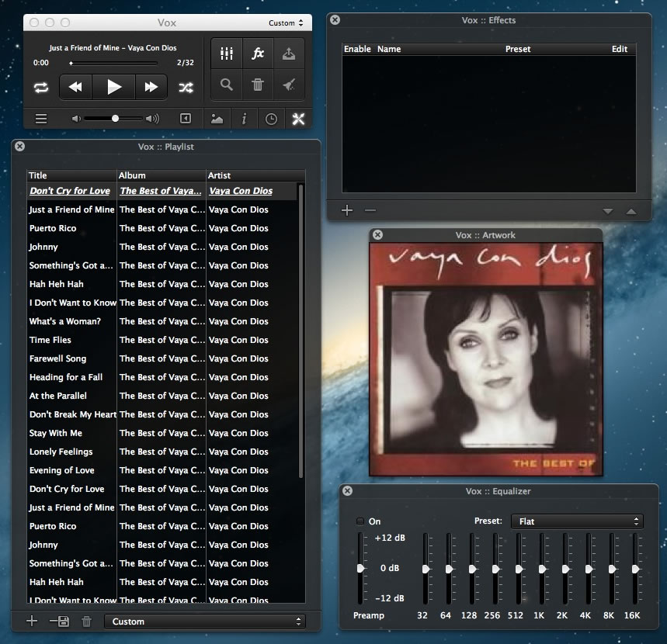This screenshot has width=667, height=644.
Task: Show the artwork panel via picture icon
Action: click(x=217, y=119)
